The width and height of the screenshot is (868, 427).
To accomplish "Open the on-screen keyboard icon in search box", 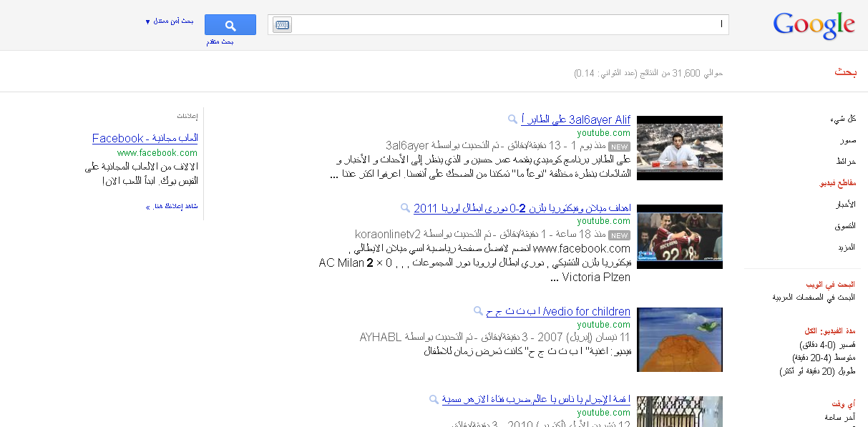I will (x=282, y=25).
